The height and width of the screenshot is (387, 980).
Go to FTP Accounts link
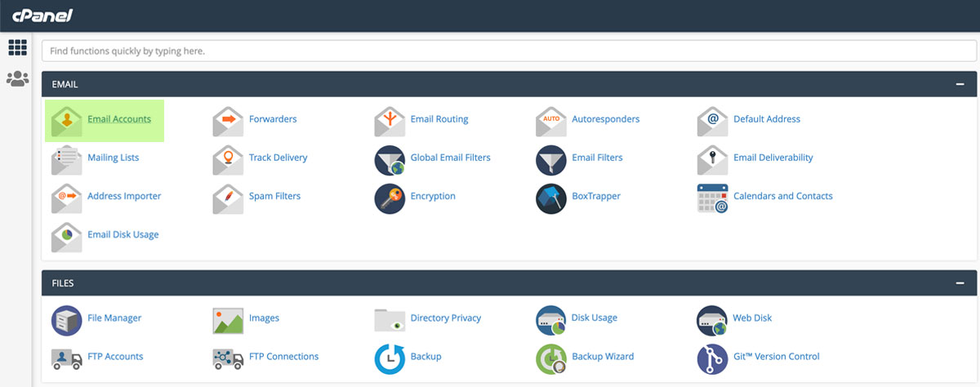[115, 356]
